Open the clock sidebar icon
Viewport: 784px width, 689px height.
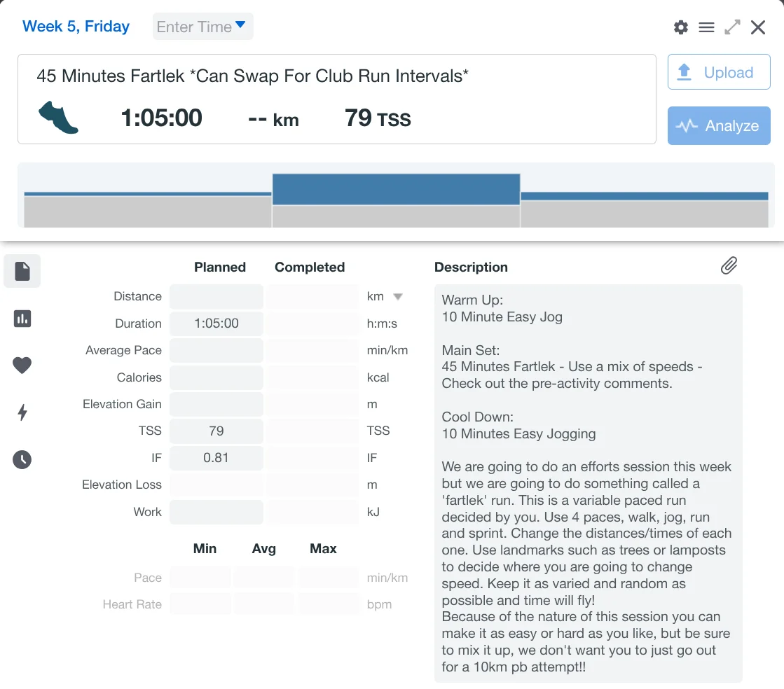(x=22, y=459)
